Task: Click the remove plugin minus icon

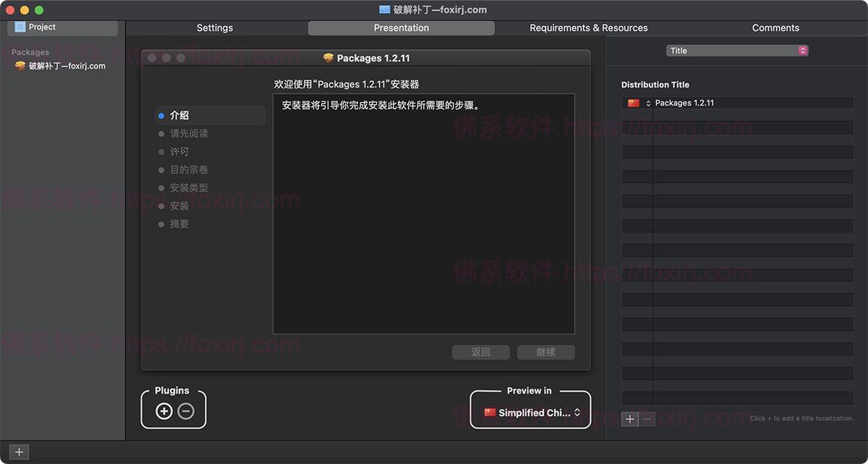Action: click(186, 411)
